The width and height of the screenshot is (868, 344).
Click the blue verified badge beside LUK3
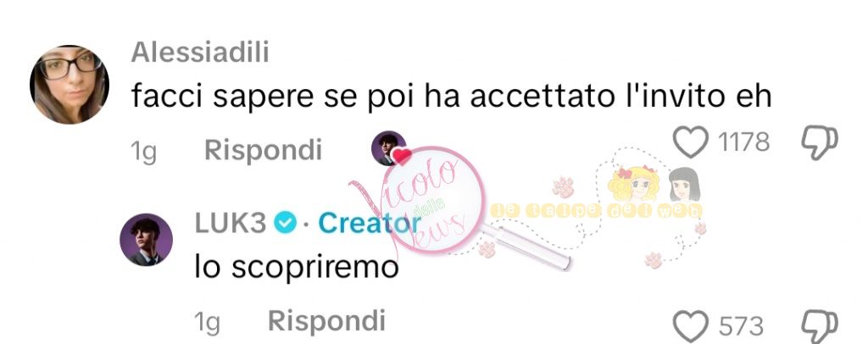coord(286,223)
